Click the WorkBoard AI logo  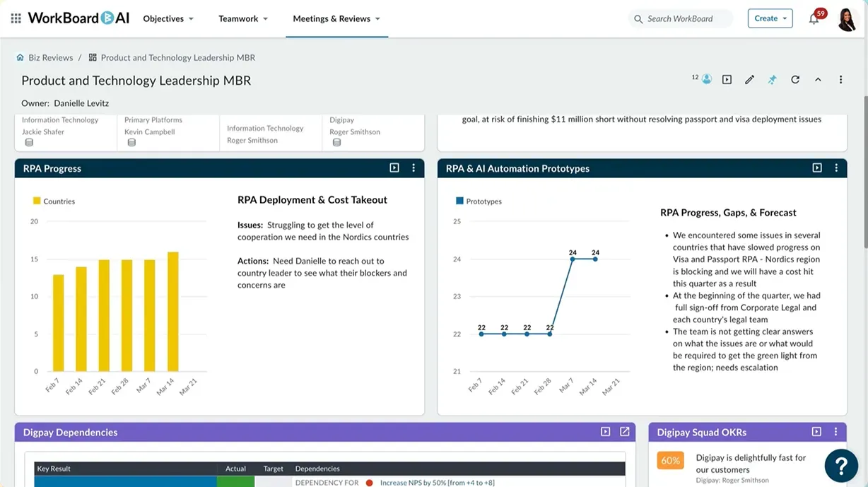[78, 18]
